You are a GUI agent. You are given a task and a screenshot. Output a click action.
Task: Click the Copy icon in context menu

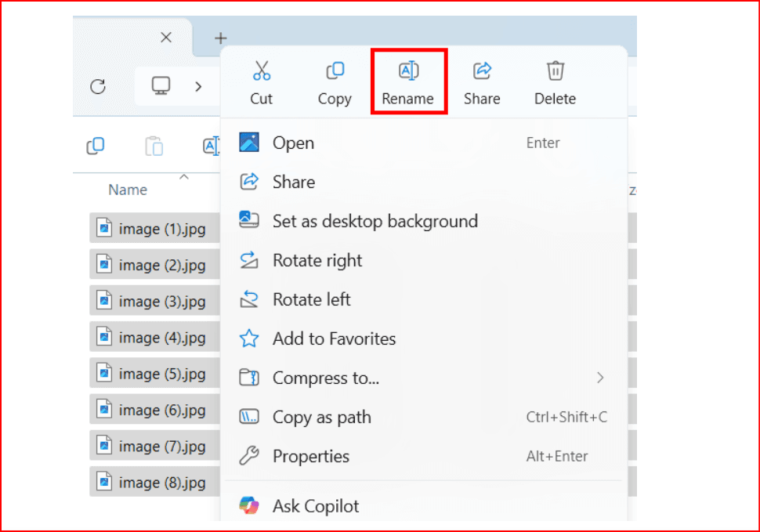(335, 72)
